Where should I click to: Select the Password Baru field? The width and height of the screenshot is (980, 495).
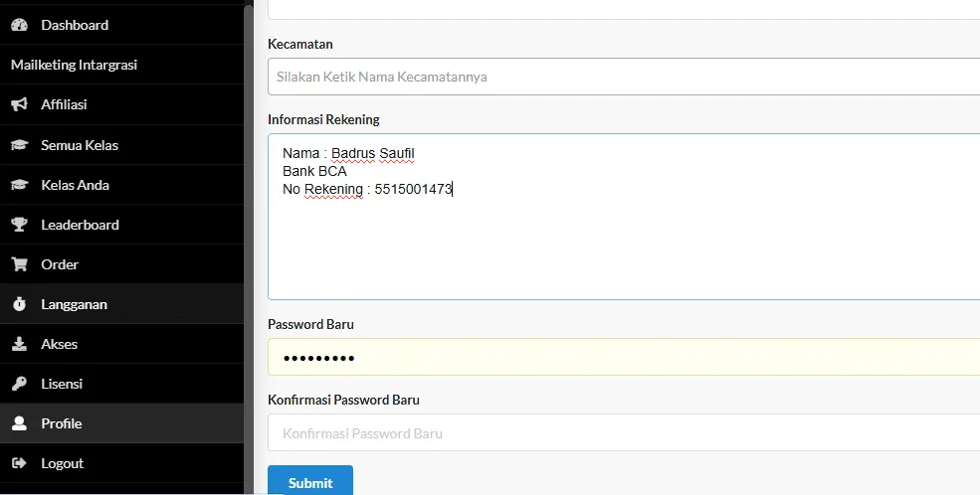point(623,358)
